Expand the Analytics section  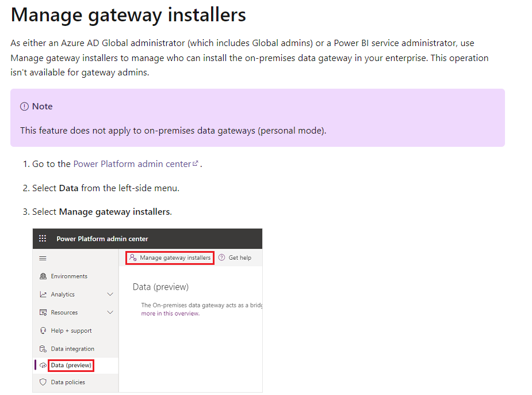(x=110, y=294)
